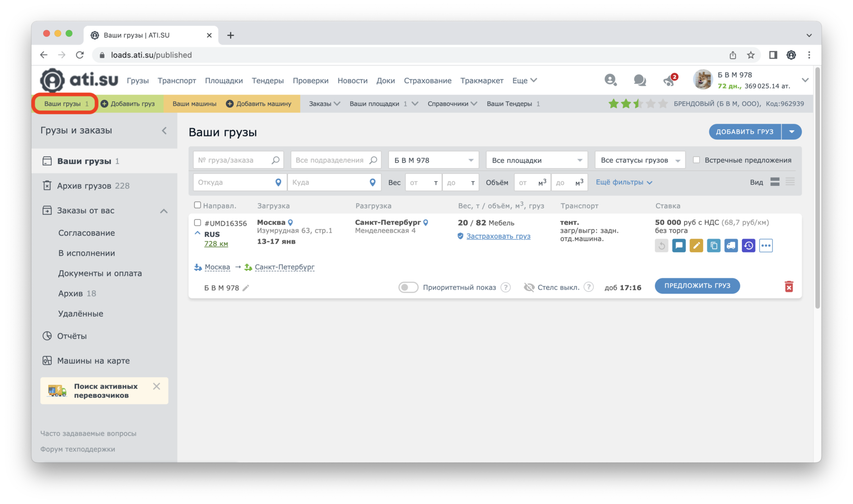Click the company star rating
Viewport: 853px width, 504px height.
coord(638,104)
